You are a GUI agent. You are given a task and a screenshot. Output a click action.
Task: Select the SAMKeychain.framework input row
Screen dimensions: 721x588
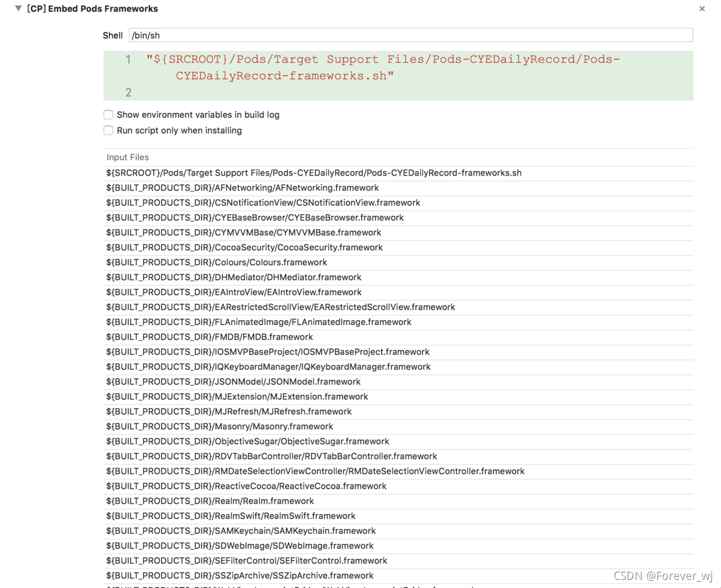tap(398, 531)
